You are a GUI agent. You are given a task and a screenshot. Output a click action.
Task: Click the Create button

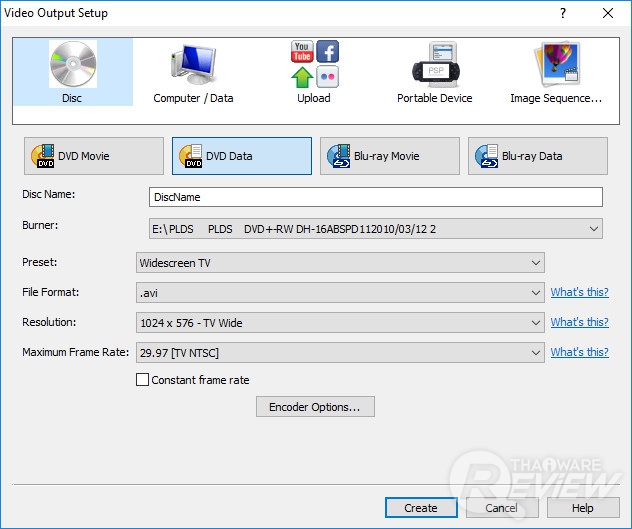coord(421,508)
